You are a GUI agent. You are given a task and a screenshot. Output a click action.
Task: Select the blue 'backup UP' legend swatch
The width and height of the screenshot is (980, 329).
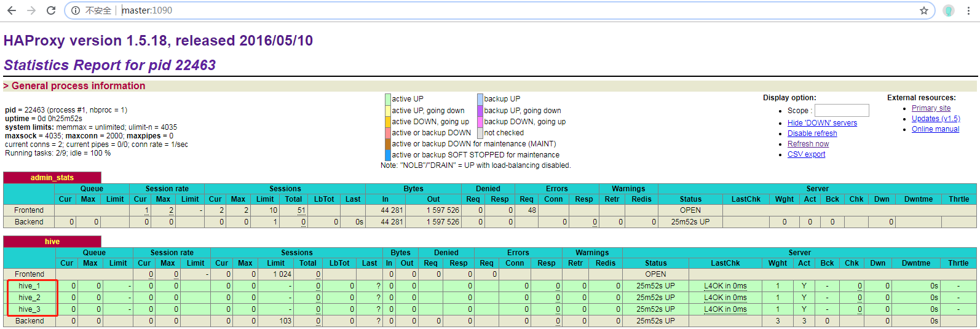click(x=480, y=99)
